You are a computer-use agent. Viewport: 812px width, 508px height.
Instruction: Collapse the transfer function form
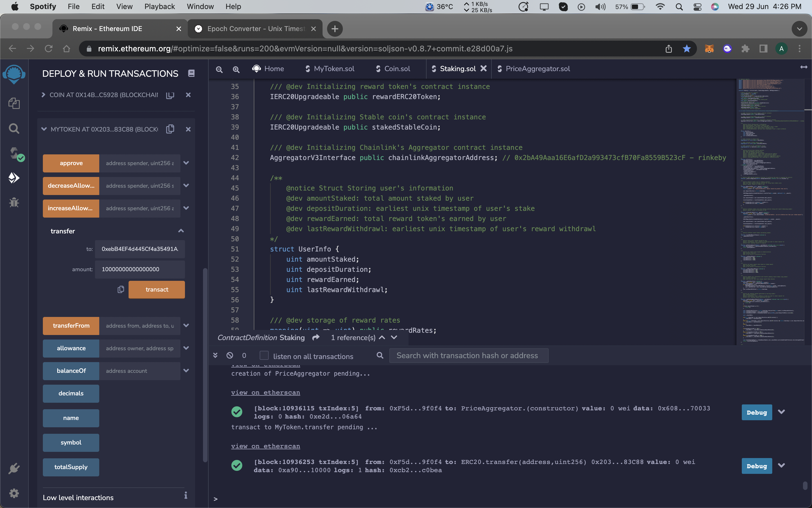pos(181,231)
